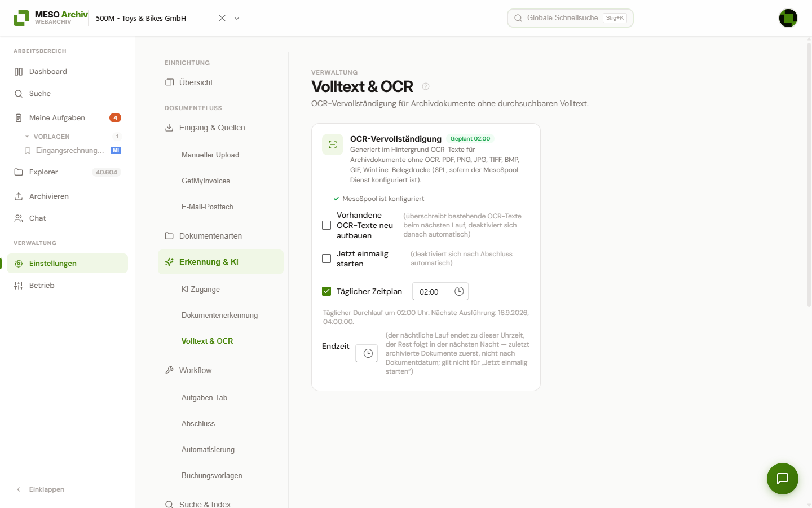Screen dimensions: 812x508
Task: Open Abschluss settings
Action: tap(198, 423)
